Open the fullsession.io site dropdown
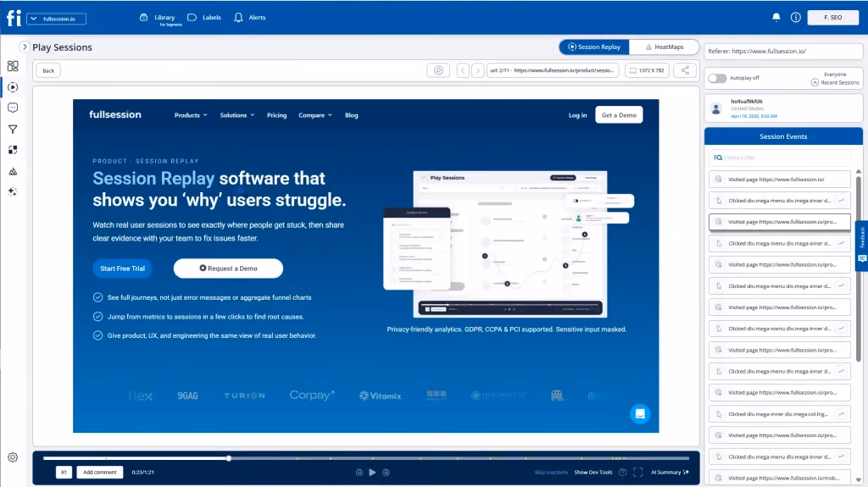Image resolution: width=868 pixels, height=487 pixels. point(57,19)
